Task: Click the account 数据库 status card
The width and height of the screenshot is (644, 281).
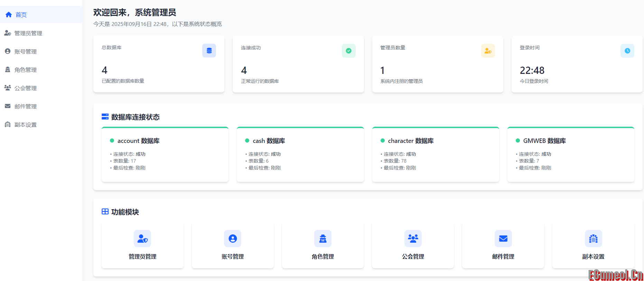Action: point(165,155)
